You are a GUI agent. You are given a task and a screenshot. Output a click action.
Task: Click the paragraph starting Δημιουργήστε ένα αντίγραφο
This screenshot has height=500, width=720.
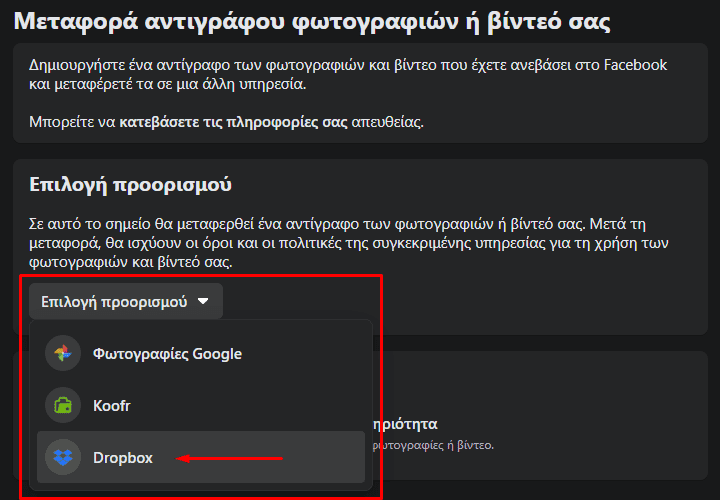348,74
